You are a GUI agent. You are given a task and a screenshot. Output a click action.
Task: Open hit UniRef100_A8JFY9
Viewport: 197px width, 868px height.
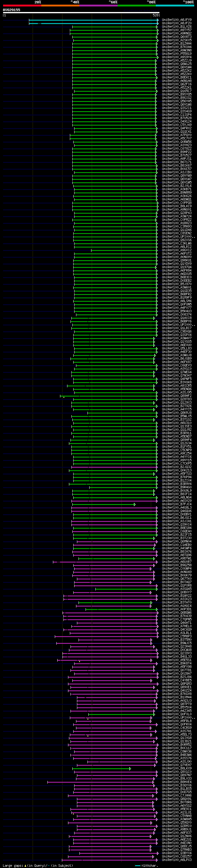coord(177,20)
